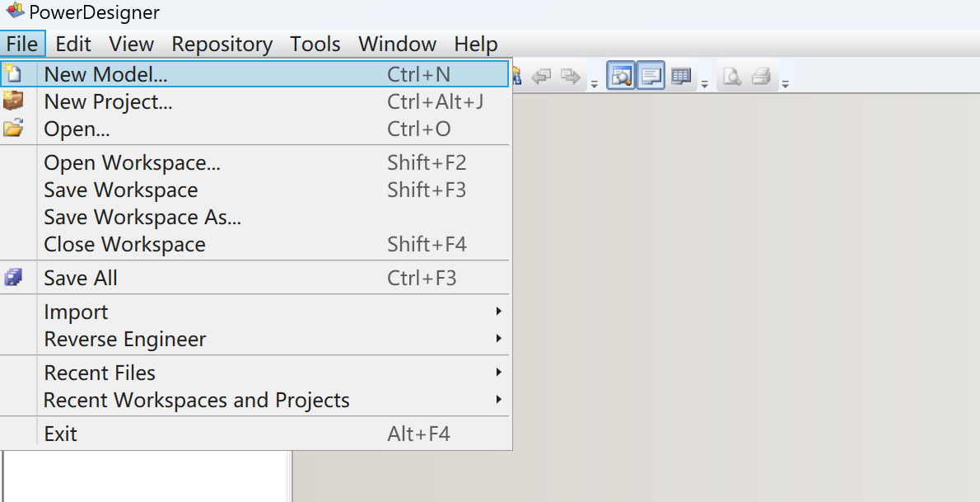
Task: Choose Save Workspace As... from File menu
Action: (142, 217)
